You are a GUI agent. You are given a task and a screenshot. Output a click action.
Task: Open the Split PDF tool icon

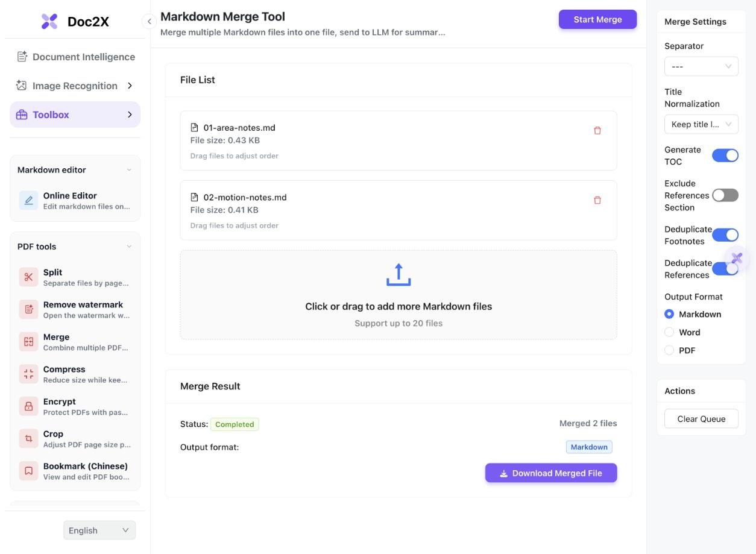tap(28, 277)
